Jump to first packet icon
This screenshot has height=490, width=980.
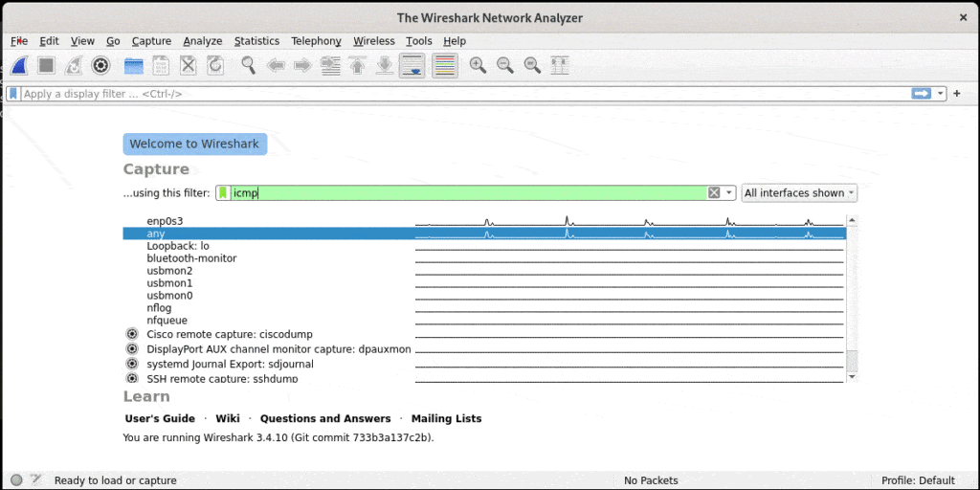click(x=358, y=65)
